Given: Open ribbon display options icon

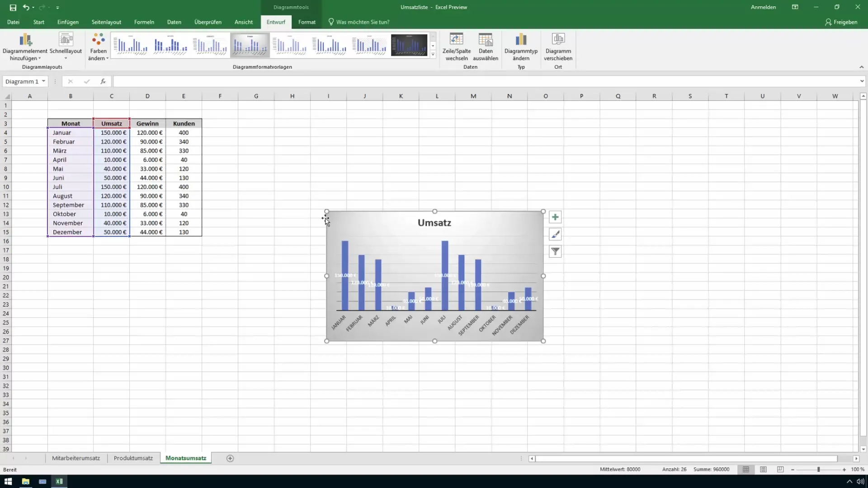Looking at the screenshot, I should point(795,7).
